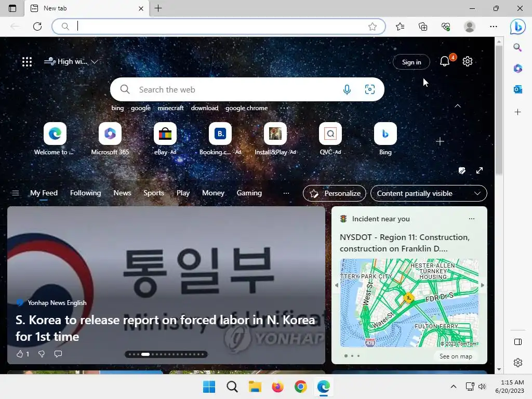
Task: Open Outlook in the sidebar
Action: [x=517, y=89]
